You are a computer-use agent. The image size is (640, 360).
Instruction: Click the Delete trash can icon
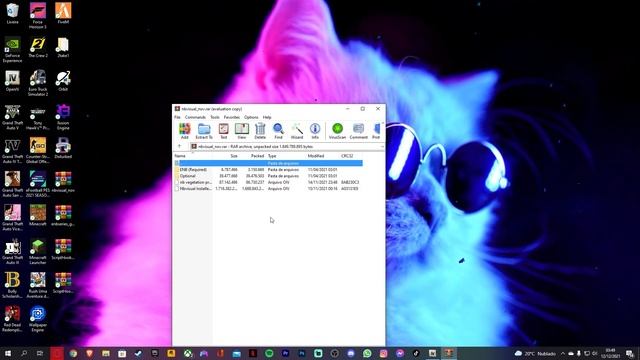click(260, 131)
